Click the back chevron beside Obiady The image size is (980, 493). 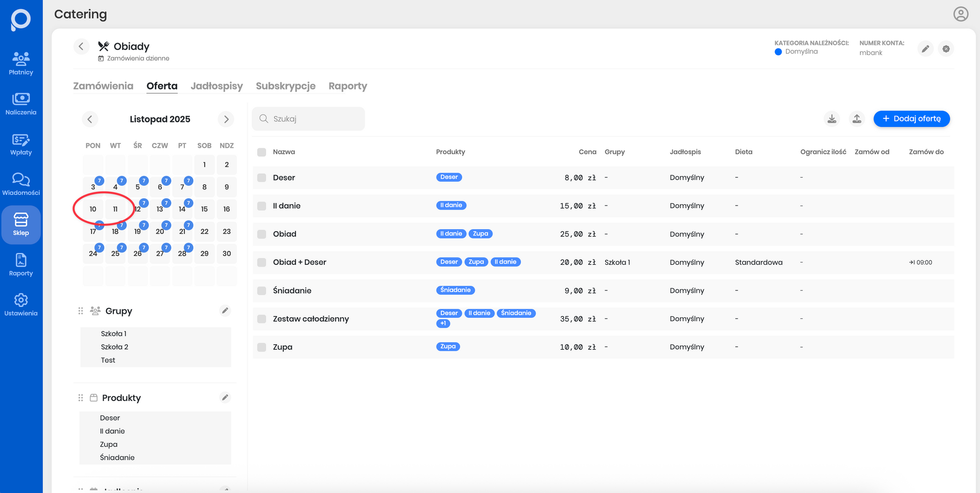click(81, 47)
